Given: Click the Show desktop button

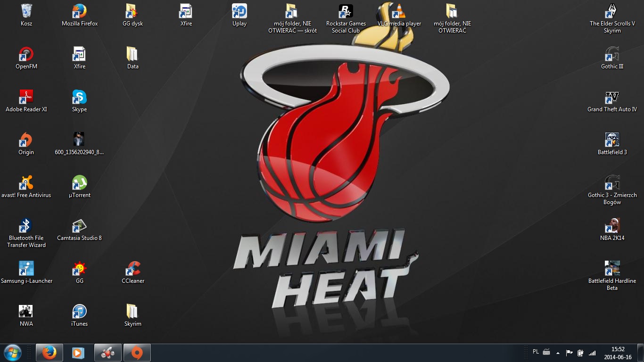Looking at the screenshot, I should [641, 353].
